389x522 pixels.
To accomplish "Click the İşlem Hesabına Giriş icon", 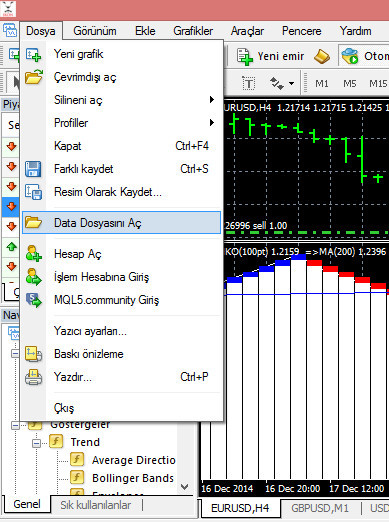I will coord(34,277).
